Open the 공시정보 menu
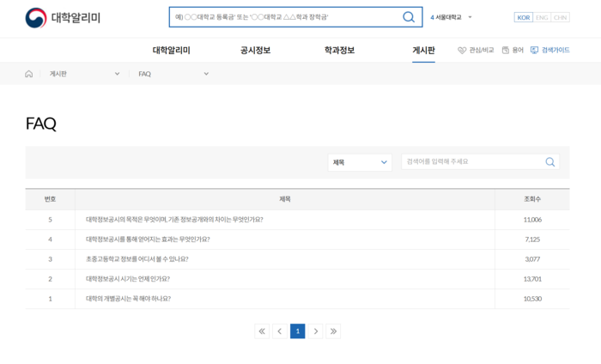 coord(255,50)
